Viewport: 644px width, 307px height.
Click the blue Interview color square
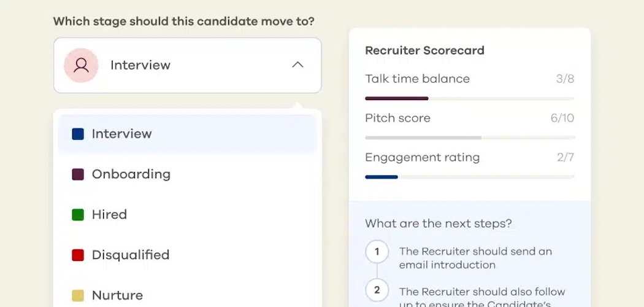pos(78,134)
